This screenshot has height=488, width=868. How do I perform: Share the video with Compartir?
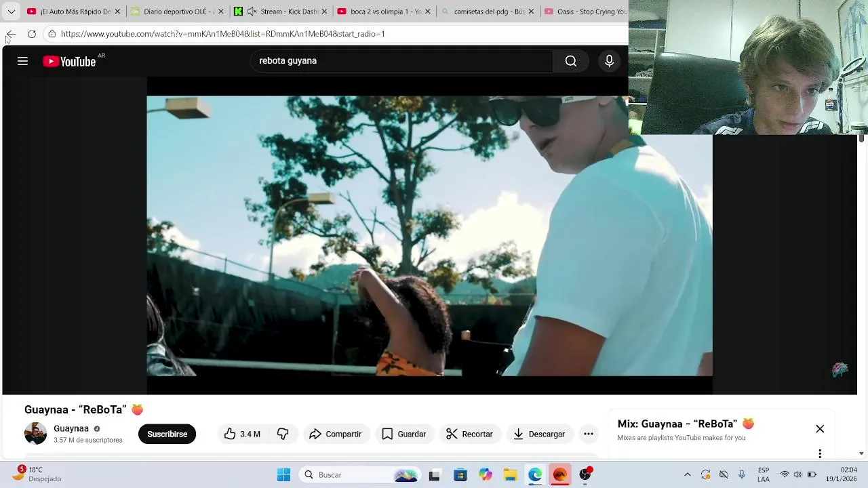click(335, 434)
